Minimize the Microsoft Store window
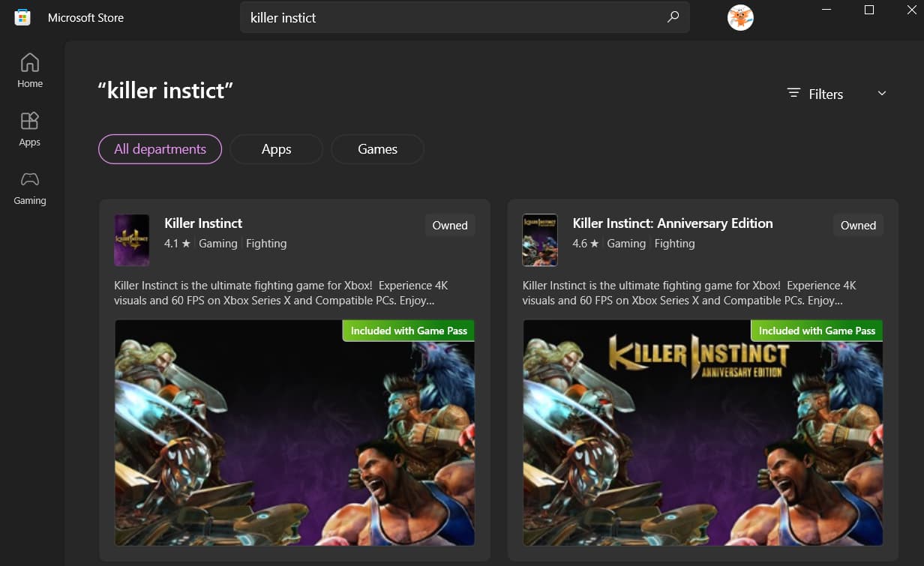 click(826, 10)
